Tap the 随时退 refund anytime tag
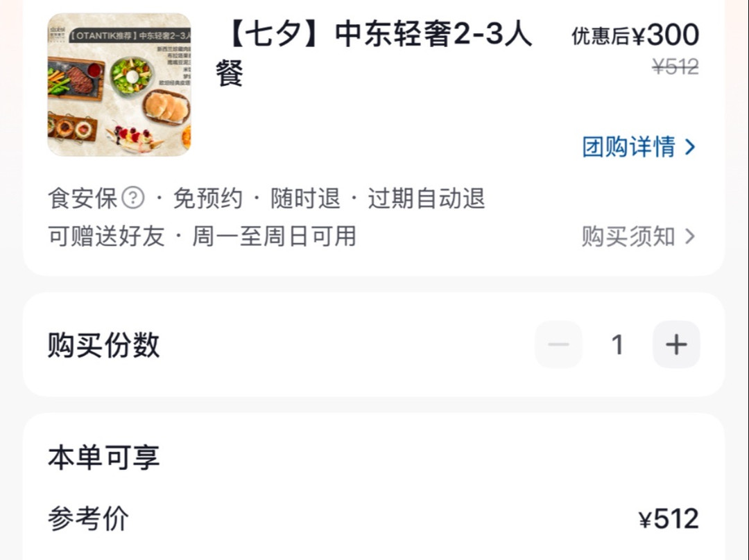Viewport: 749px width, 560px height. [x=305, y=198]
